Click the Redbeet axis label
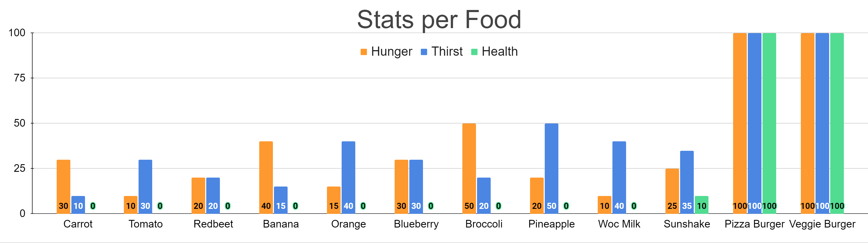Screen dimensions: 868x243 click(213, 224)
